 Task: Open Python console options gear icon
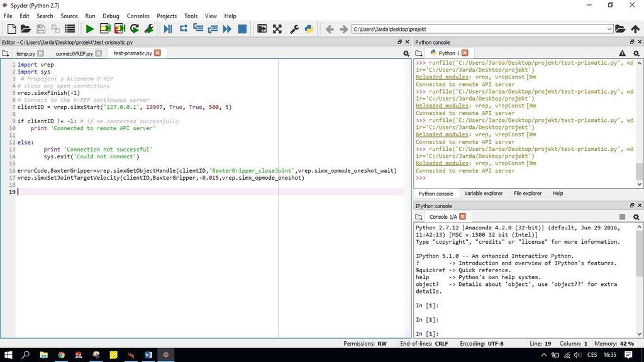636,53
